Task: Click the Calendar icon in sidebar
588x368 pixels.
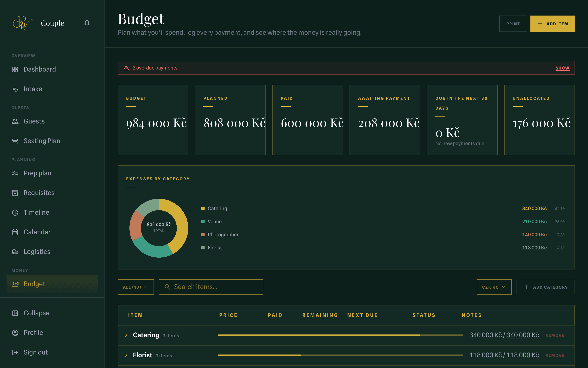Action: coord(15,232)
